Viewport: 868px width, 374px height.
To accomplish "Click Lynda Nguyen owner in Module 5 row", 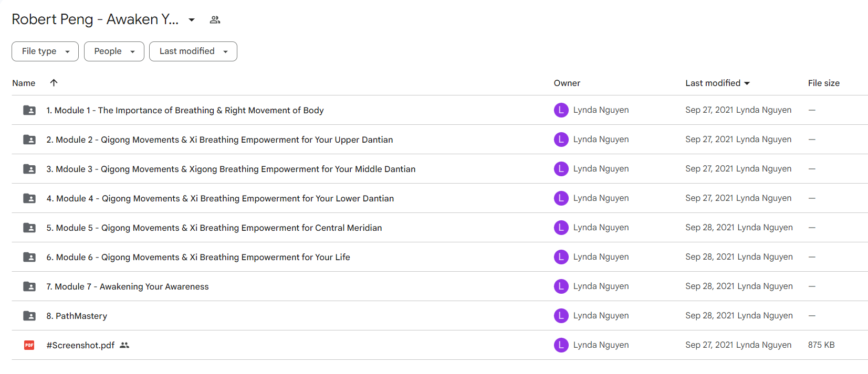I will 601,228.
